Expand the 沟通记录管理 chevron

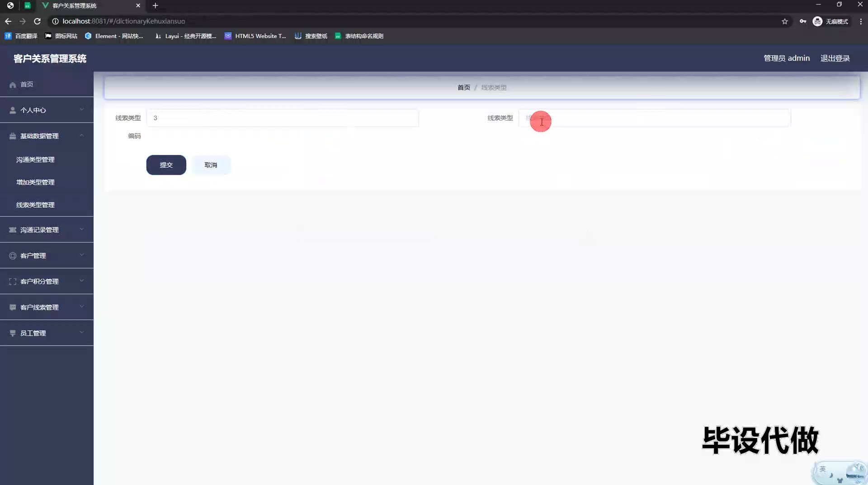82,229
